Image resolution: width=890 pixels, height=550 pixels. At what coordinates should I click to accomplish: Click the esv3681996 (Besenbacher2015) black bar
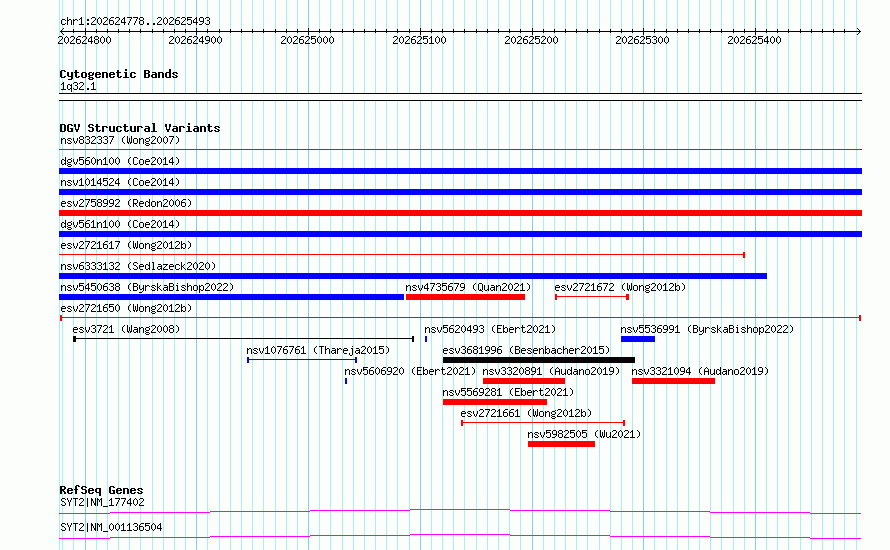pos(539,360)
